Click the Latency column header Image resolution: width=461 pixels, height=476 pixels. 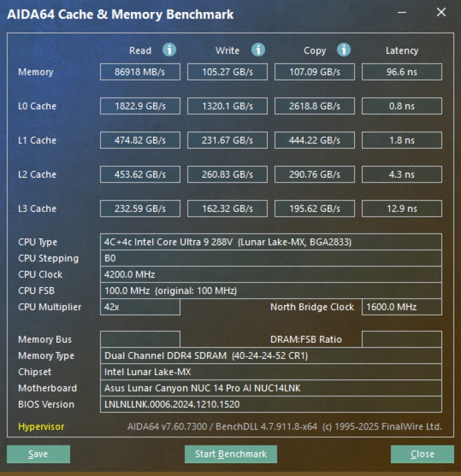pyautogui.click(x=402, y=50)
